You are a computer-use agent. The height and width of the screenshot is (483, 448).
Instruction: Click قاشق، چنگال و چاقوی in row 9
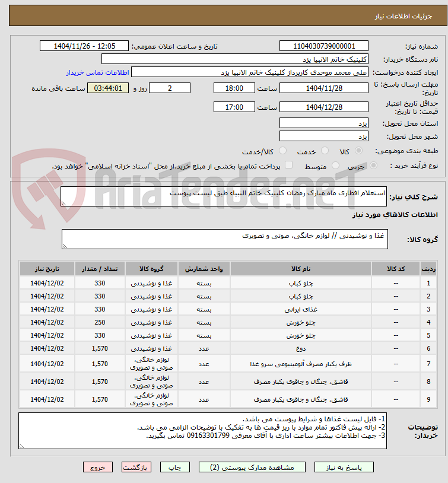(x=301, y=399)
